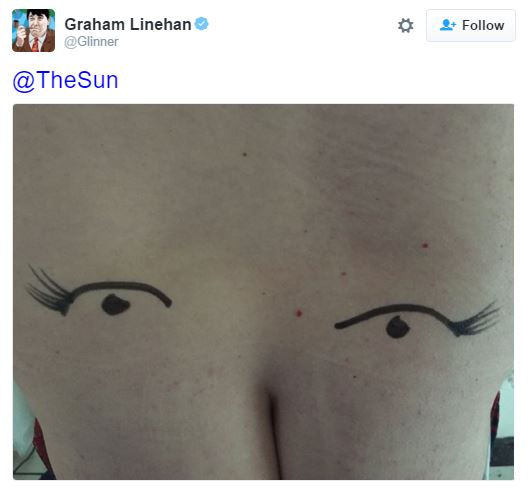
Task: Open the gear settings menu icon
Action: [x=405, y=26]
